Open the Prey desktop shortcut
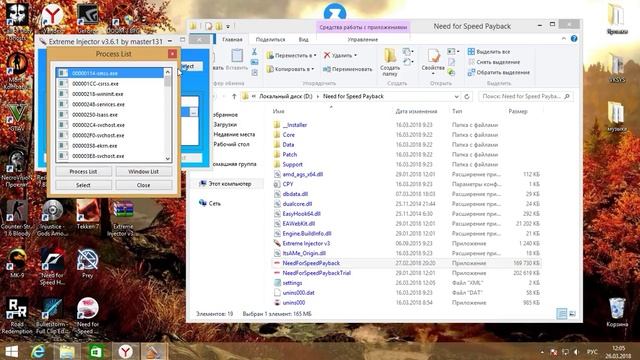 click(87, 264)
